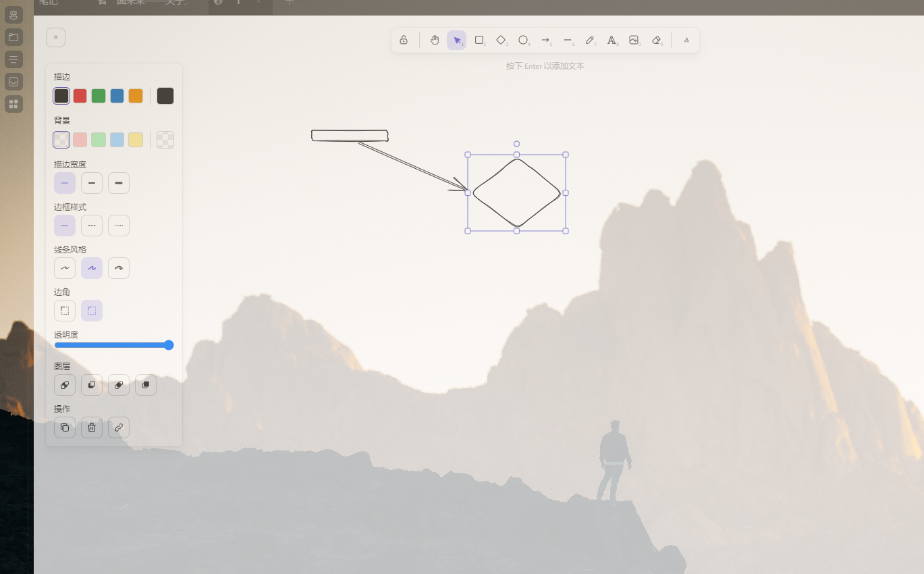Set stroke width to bold
Image resolution: width=924 pixels, height=574 pixels.
92,183
